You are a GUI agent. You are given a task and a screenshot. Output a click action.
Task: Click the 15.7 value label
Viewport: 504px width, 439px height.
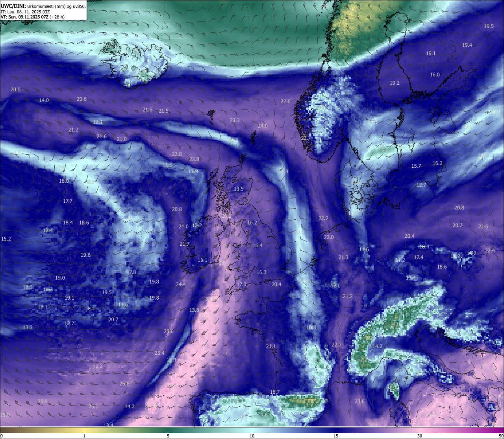pos(416,166)
